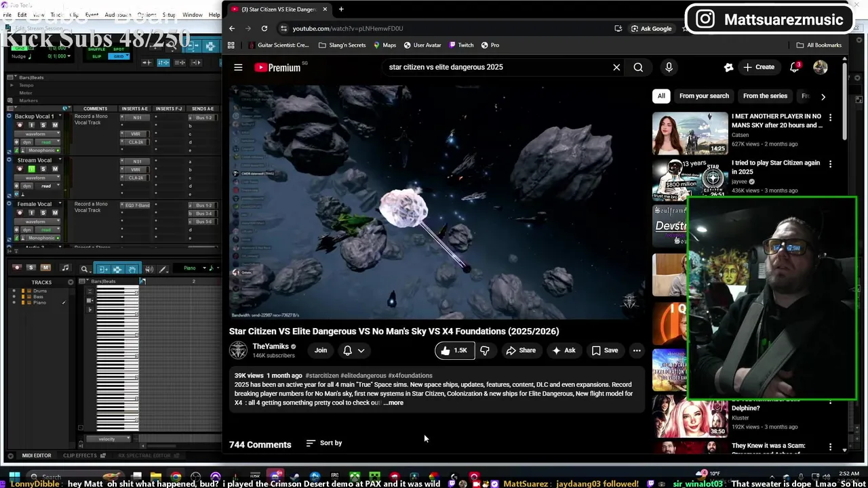Save the video with the Save button
The image size is (868, 488).
pyautogui.click(x=605, y=350)
